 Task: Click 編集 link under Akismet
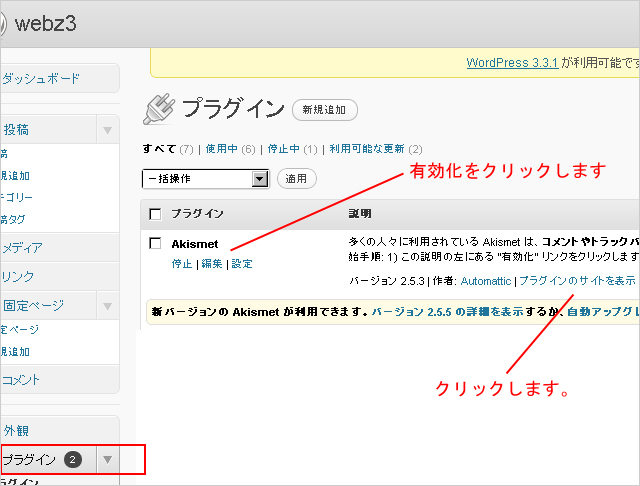(212, 264)
